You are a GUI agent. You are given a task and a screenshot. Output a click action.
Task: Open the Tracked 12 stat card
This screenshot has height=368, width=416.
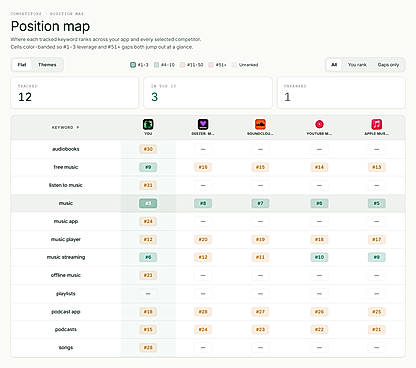tap(75, 93)
